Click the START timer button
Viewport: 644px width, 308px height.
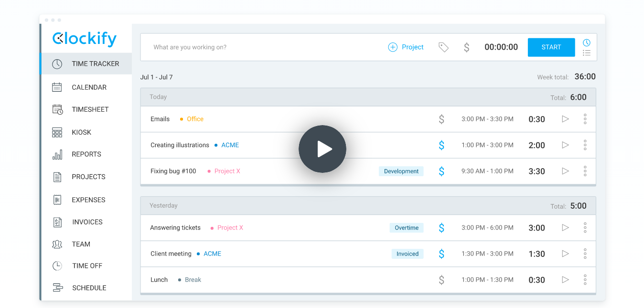point(551,47)
